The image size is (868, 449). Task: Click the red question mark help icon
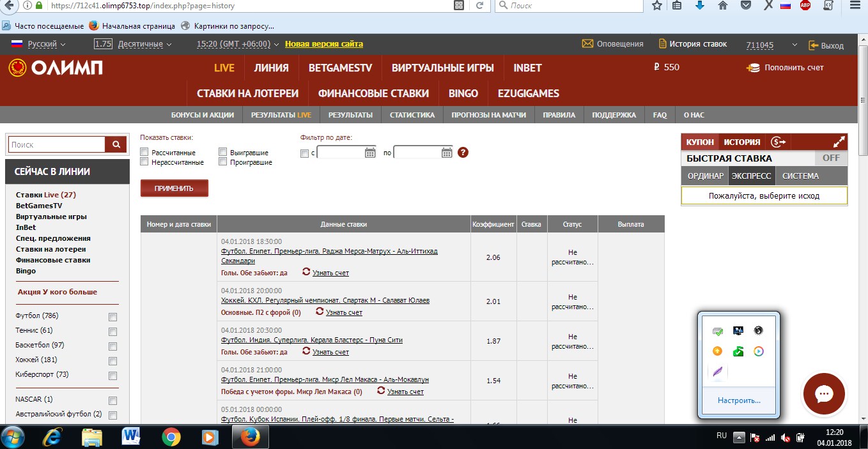click(x=463, y=153)
